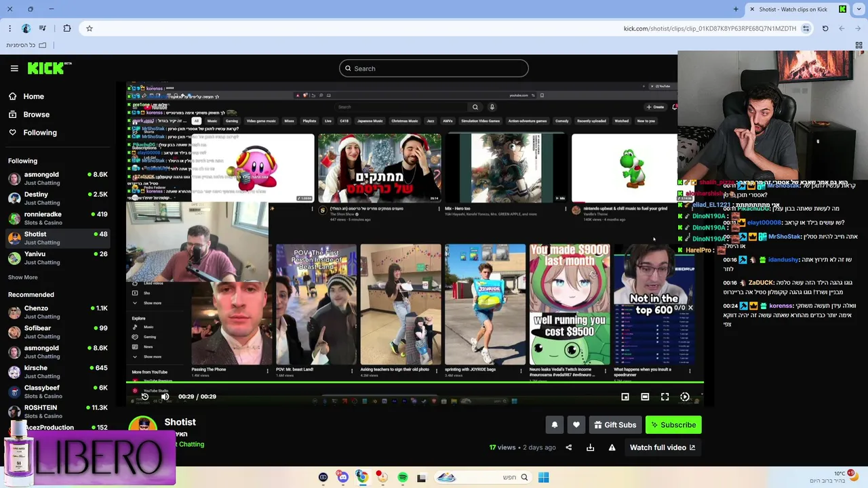Open Chrome from the taskbar
Screen dimensions: 868x488
[x=362, y=477]
